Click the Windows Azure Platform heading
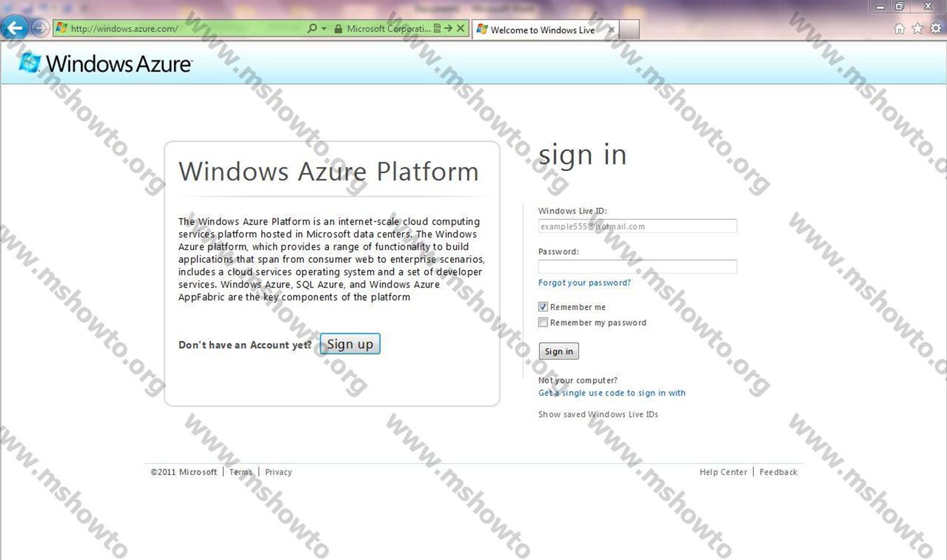Image resolution: width=947 pixels, height=560 pixels. click(x=329, y=172)
